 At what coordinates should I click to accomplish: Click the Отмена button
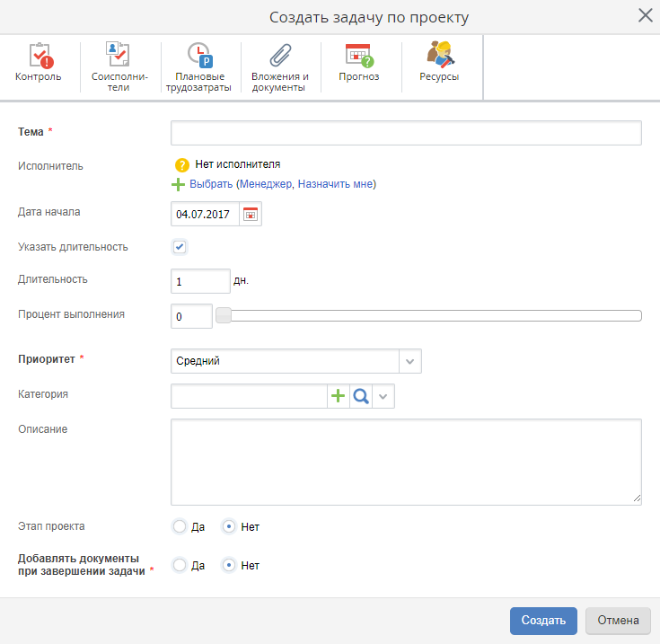[618, 621]
